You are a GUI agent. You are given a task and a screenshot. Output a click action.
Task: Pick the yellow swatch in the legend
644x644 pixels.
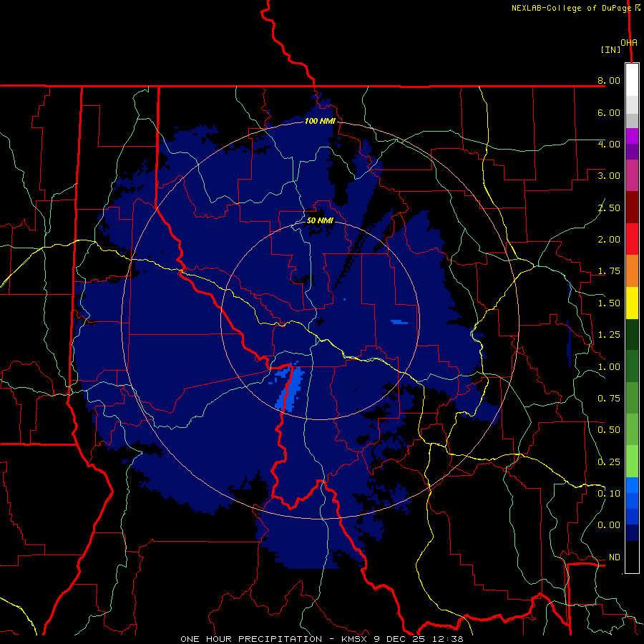(x=632, y=303)
